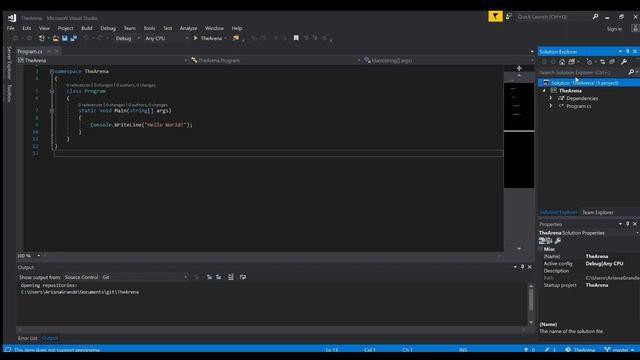
Task: Open the Team menu
Action: pos(129,28)
